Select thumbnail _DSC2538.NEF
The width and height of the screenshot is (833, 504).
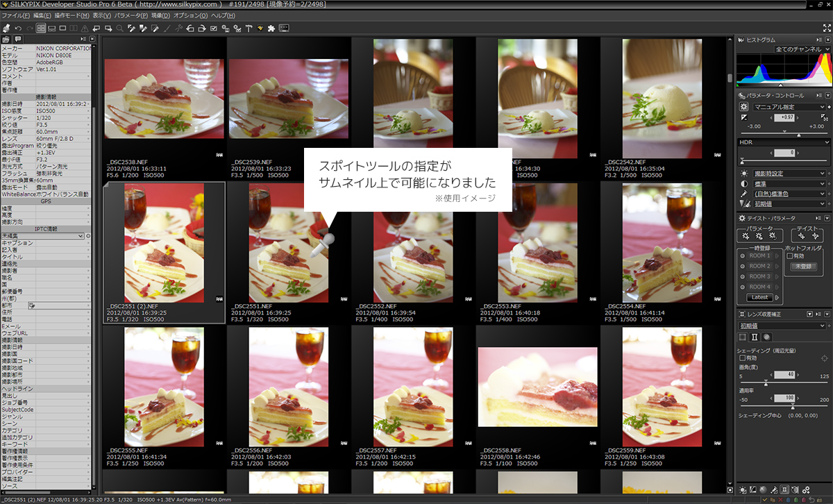pyautogui.click(x=164, y=110)
